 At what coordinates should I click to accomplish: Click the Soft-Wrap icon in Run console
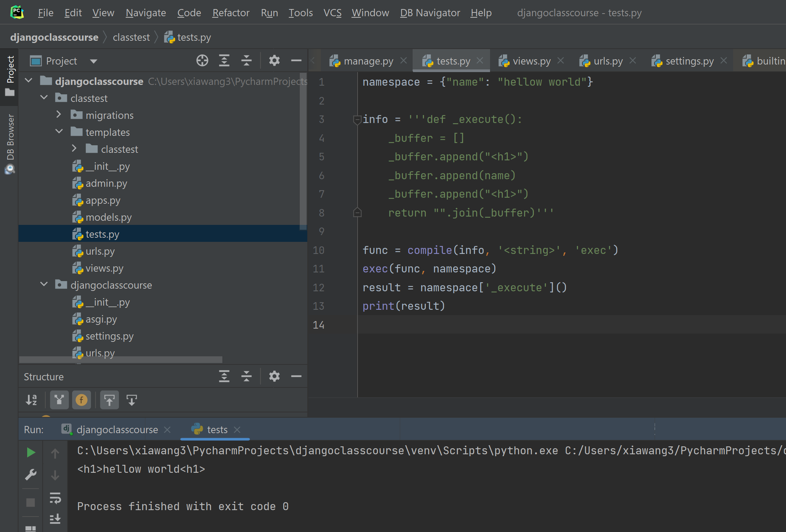tap(55, 498)
